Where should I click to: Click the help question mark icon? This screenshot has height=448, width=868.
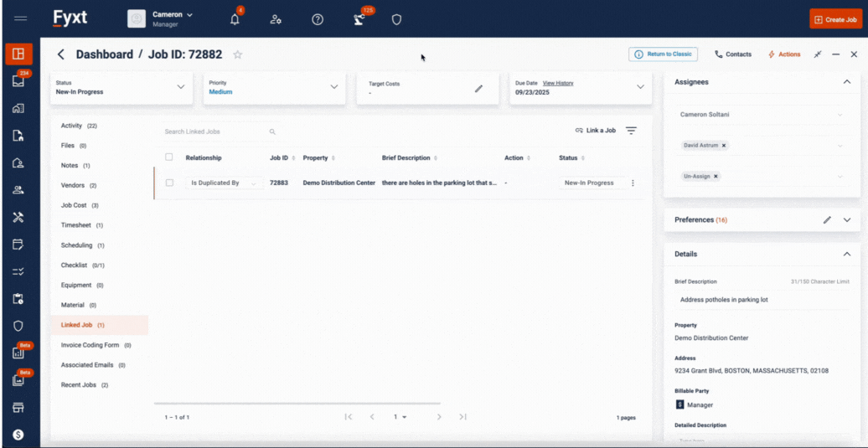click(318, 19)
